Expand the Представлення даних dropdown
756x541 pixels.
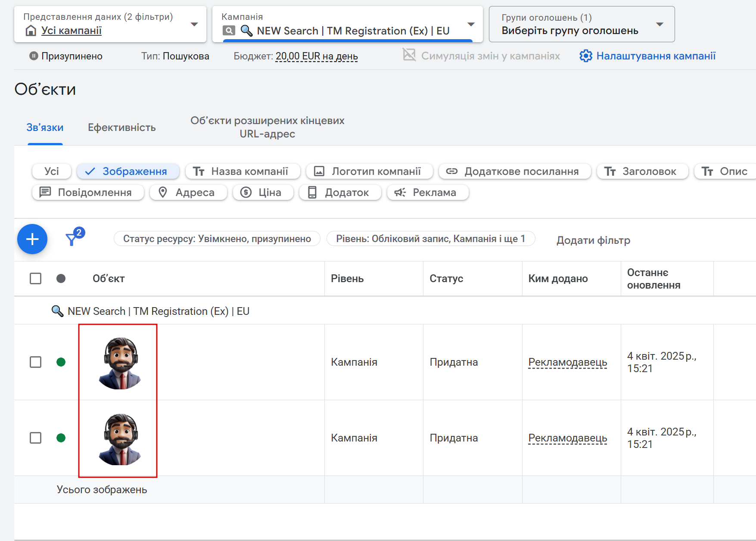click(x=194, y=24)
